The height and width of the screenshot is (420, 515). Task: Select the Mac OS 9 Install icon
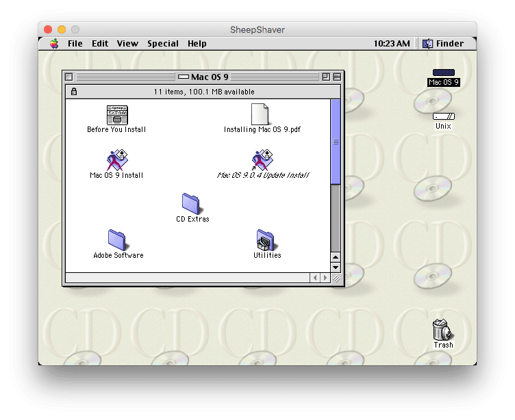tap(117, 160)
